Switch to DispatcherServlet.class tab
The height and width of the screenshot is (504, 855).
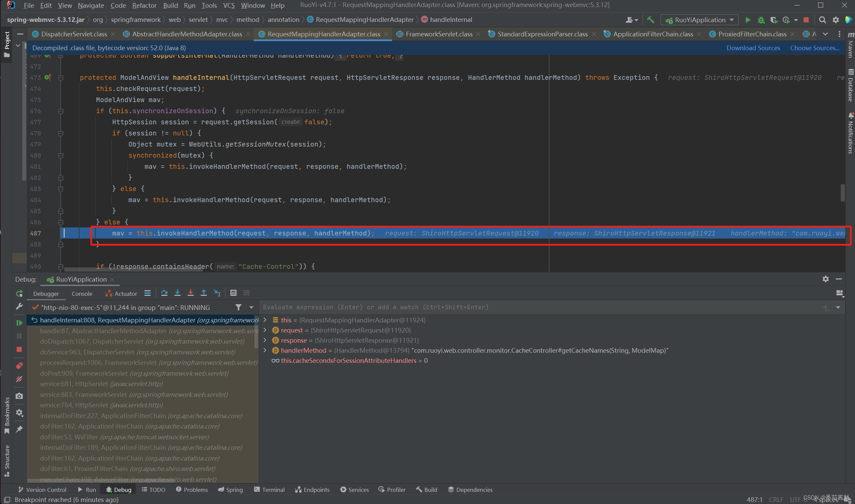[x=74, y=34]
